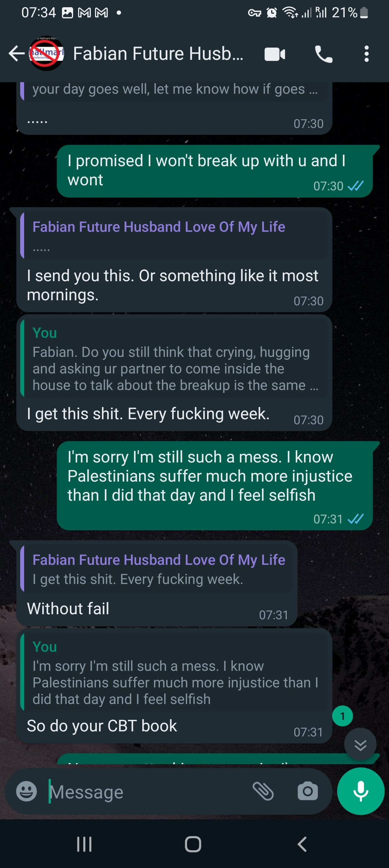The image size is (389, 868).
Task: Tap the "So do your CBT book" message
Action: click(x=102, y=726)
